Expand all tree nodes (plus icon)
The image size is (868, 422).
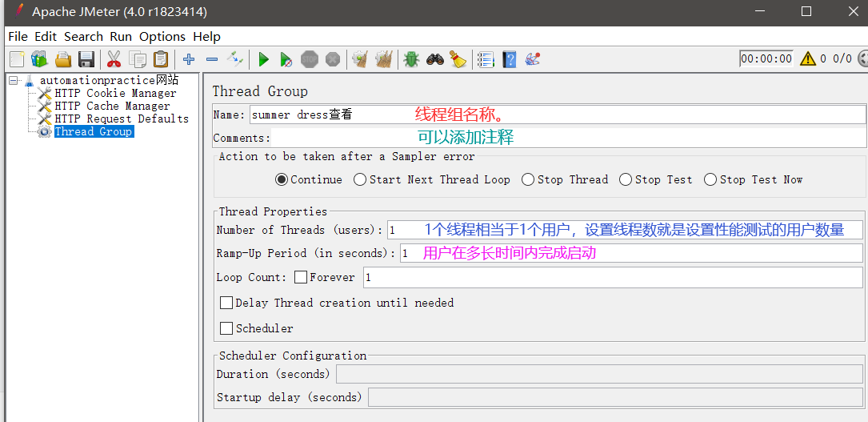click(189, 58)
